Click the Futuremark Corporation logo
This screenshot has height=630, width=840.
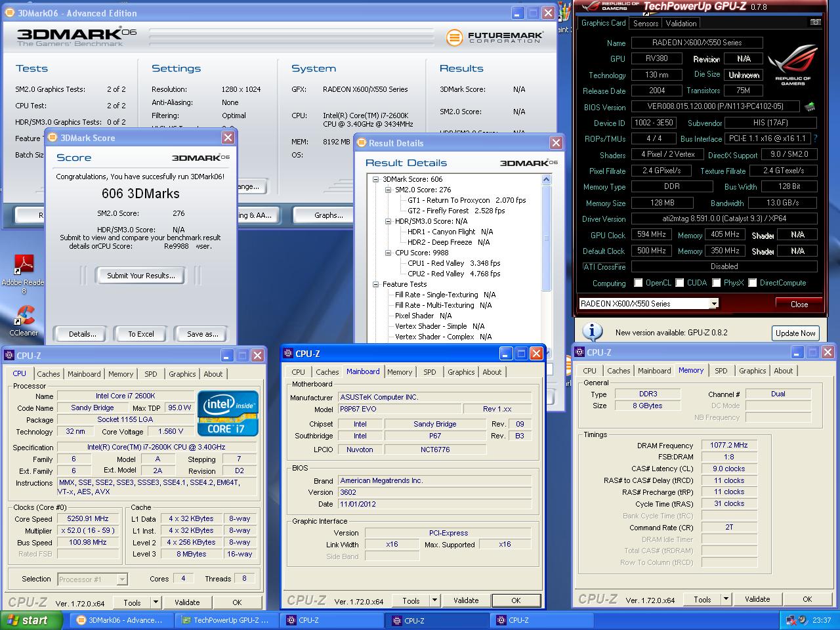point(495,37)
